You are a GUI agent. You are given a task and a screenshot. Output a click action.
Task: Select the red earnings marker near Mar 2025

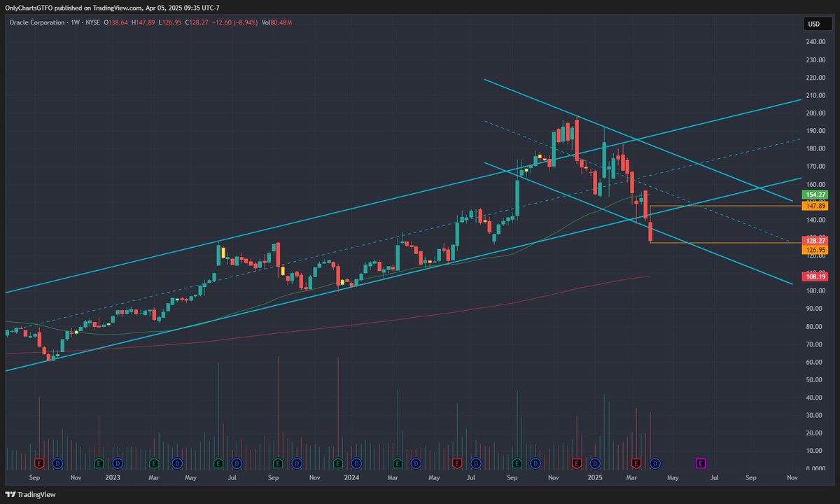(637, 463)
